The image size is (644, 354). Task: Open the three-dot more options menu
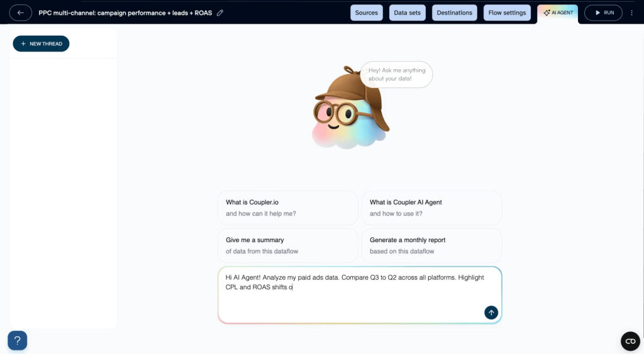pos(632,13)
